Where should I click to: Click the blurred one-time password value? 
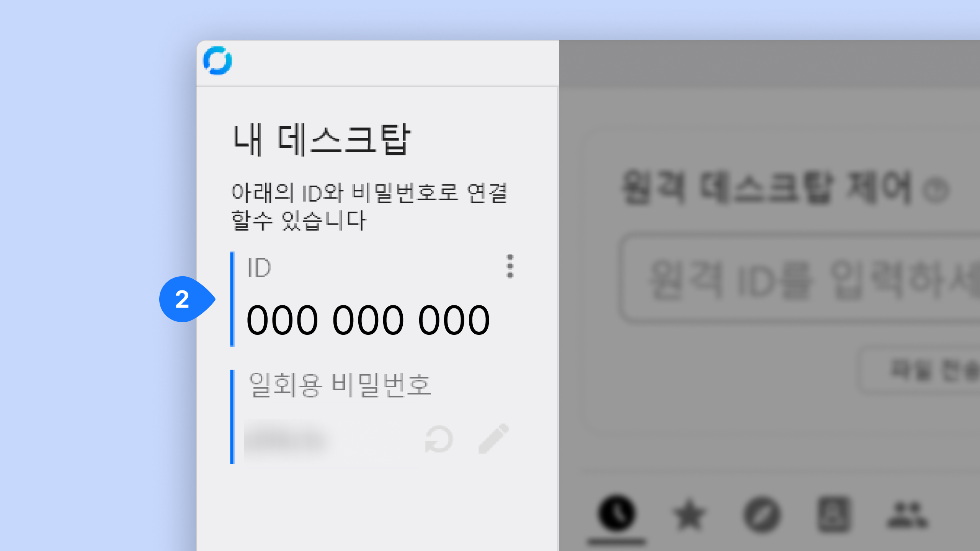[x=287, y=439]
